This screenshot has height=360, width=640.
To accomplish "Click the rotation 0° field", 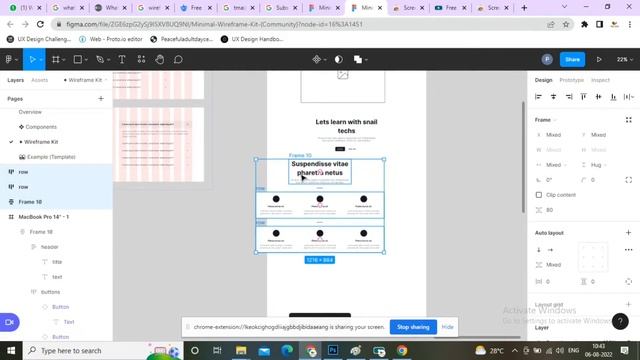I will [x=553, y=180].
